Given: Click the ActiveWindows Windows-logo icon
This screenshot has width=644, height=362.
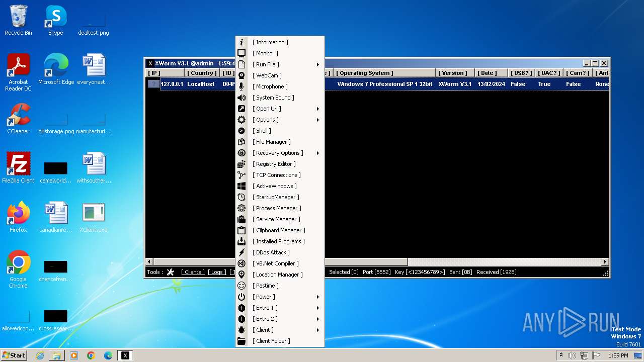Looking at the screenshot, I should tap(242, 186).
